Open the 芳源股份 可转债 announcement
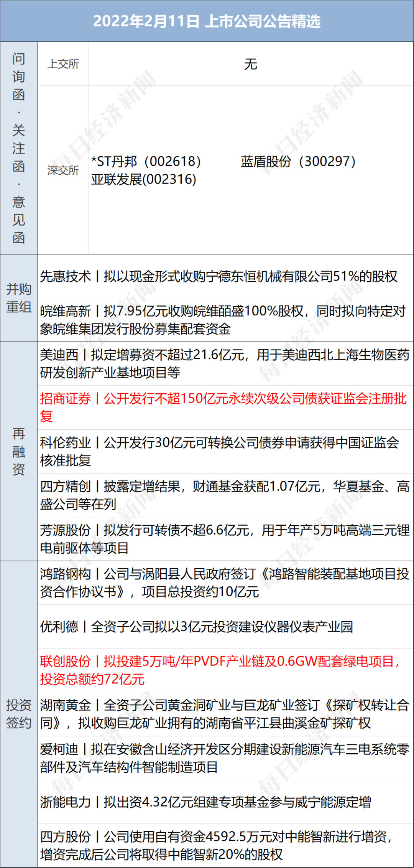414x868 pixels. tap(224, 539)
